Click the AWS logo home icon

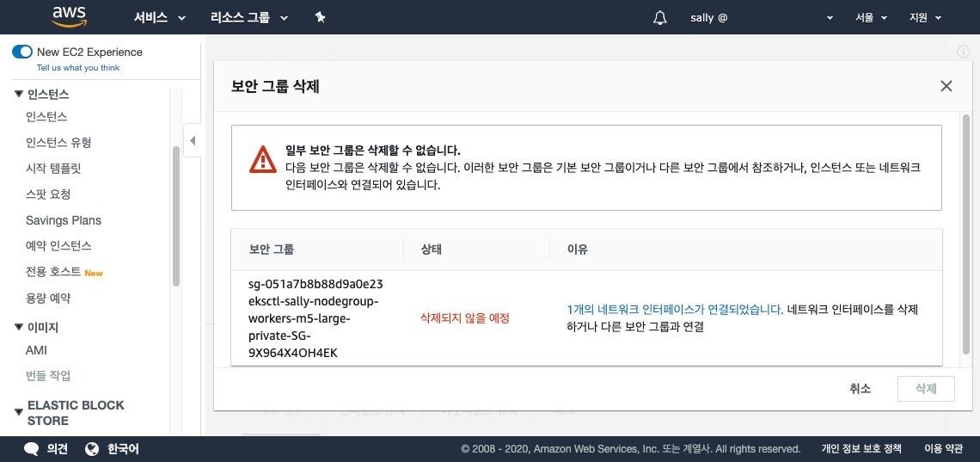69,16
